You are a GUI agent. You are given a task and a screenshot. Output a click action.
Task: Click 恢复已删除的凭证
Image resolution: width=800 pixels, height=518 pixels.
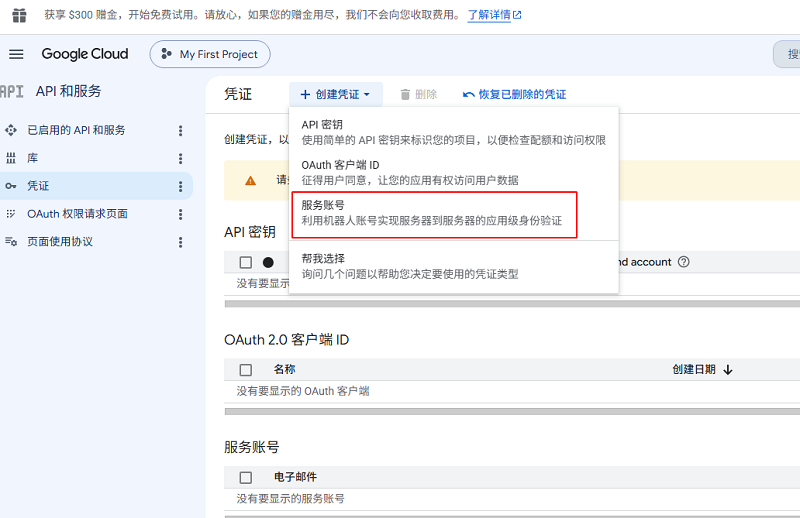[x=514, y=94]
